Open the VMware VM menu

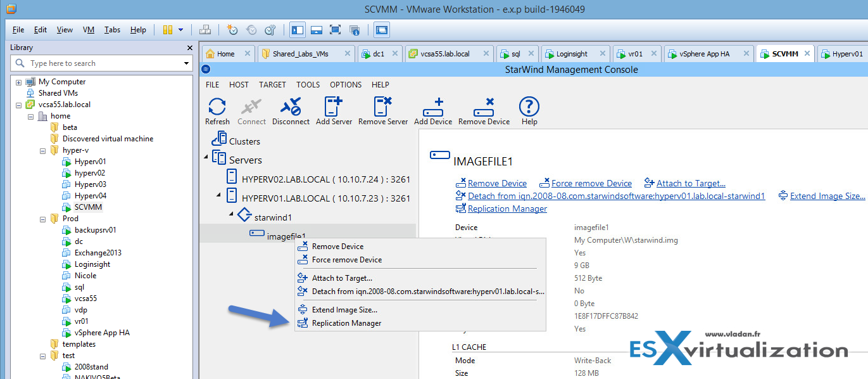pyautogui.click(x=89, y=30)
